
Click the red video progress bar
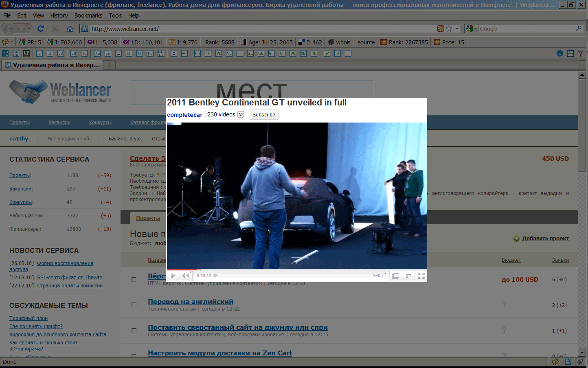(182, 270)
